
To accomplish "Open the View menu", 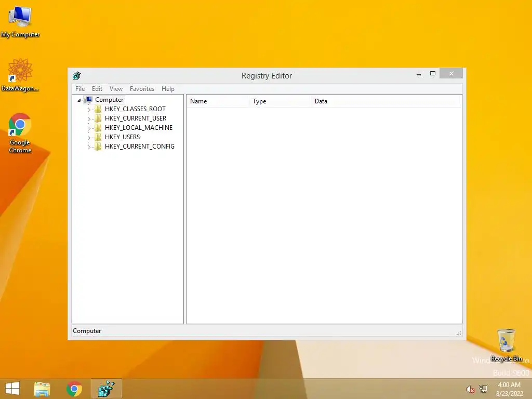I will 116,88.
